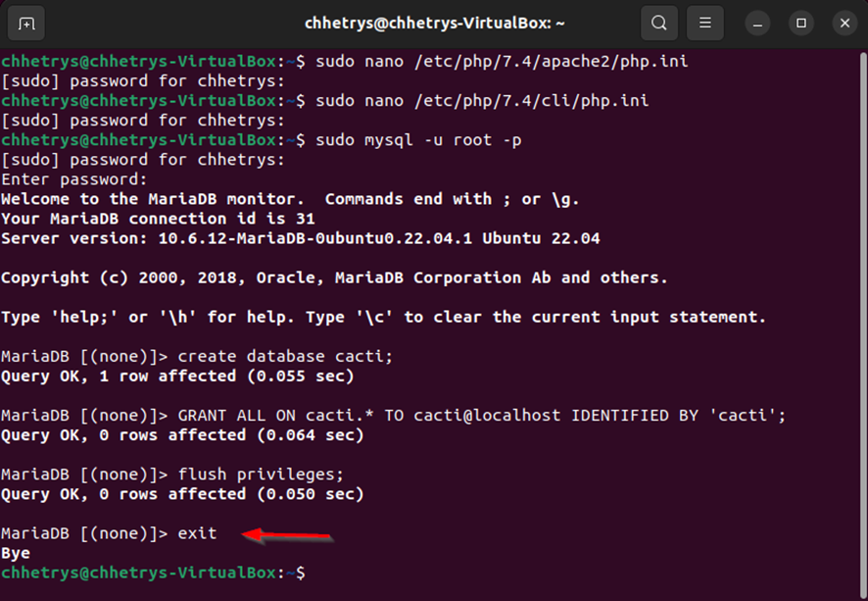Minimize the terminal window

(x=757, y=24)
